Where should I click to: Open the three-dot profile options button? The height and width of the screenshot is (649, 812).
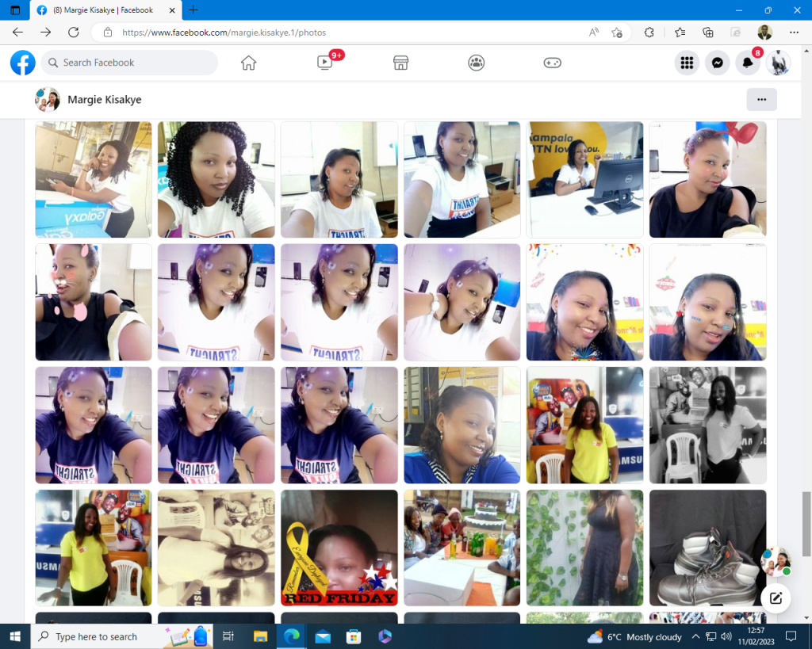point(761,100)
